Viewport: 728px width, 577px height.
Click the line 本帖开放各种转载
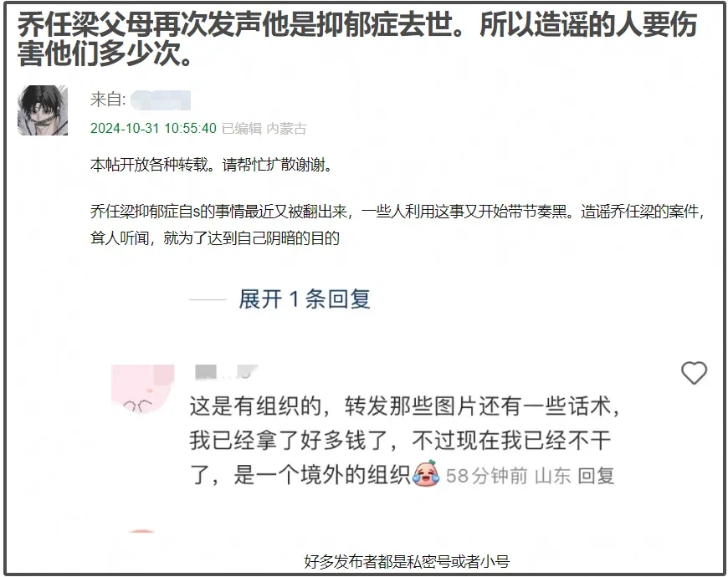coord(212,165)
